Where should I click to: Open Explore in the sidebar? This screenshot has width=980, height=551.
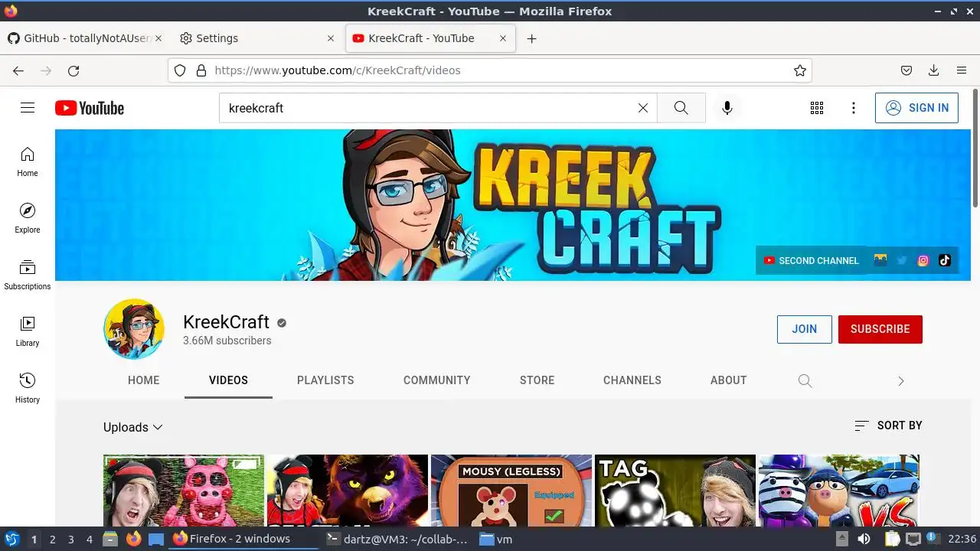click(28, 218)
